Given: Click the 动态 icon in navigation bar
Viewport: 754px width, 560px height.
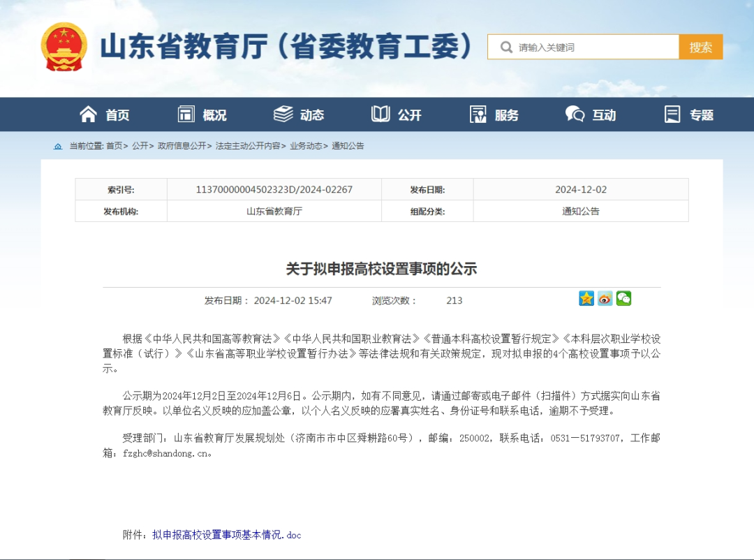Looking at the screenshot, I should click(x=283, y=114).
